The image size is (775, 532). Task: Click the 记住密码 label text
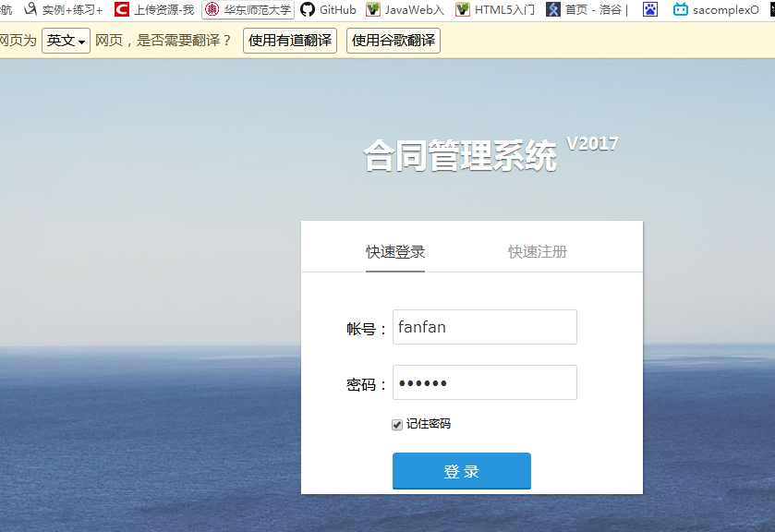pos(429,424)
